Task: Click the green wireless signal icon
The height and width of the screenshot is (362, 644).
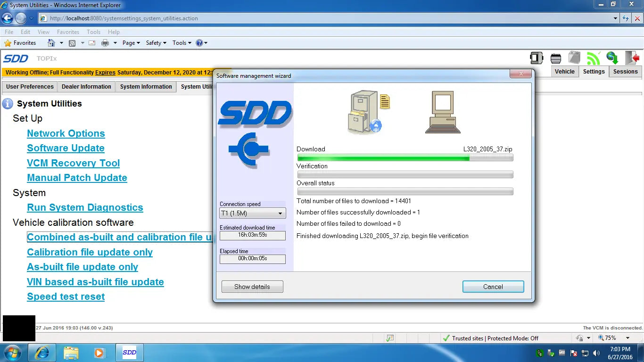Action: tap(593, 58)
